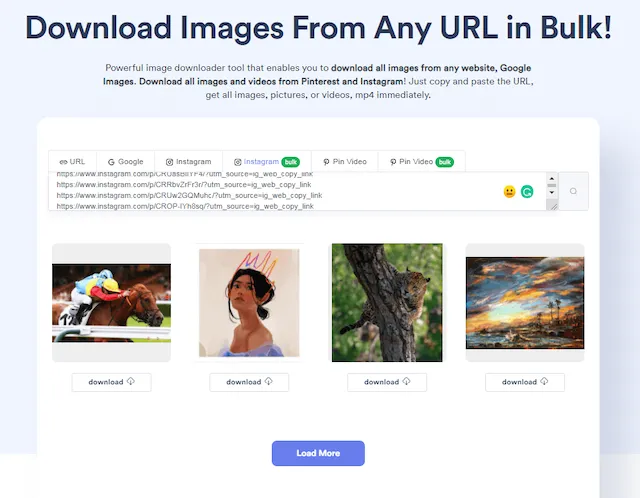Click the textarea resize handle corner

(552, 205)
